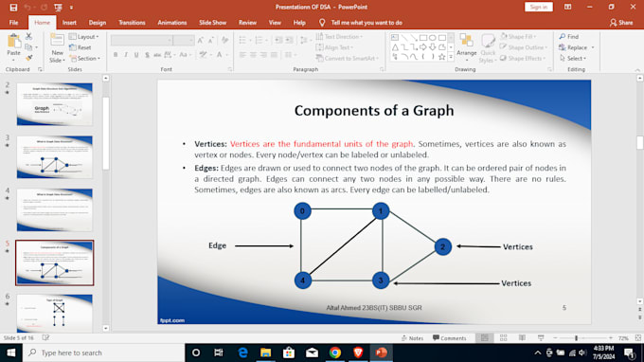Switch to the Slide Show tab
The width and height of the screenshot is (644, 362).
click(x=213, y=23)
